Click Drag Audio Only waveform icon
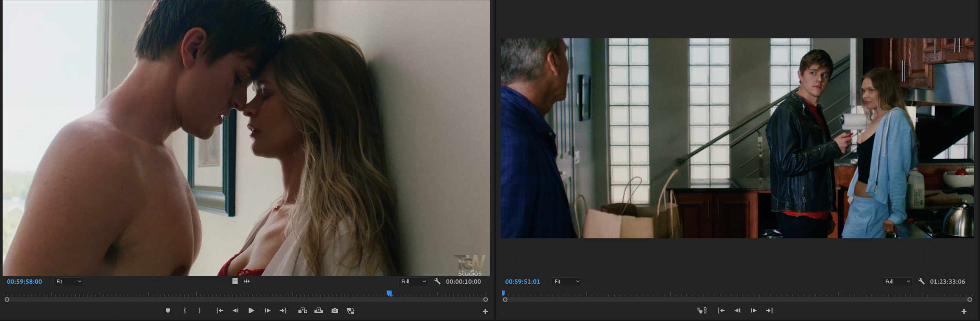Image resolution: width=980 pixels, height=321 pixels. pyautogui.click(x=247, y=281)
